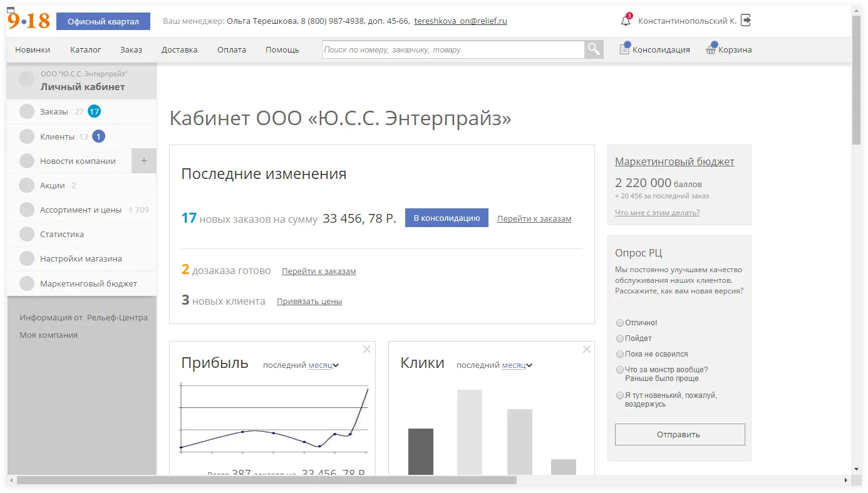Click the company avatar beside Личный кабинет
The image size is (868, 493).
point(27,79)
